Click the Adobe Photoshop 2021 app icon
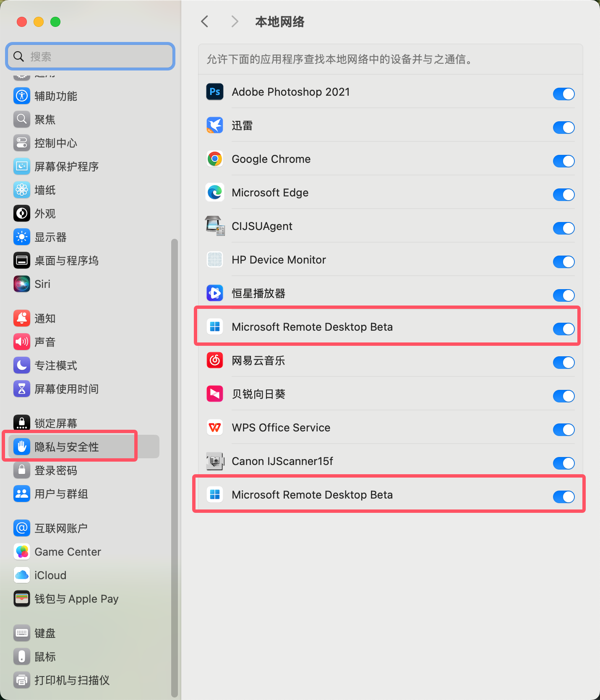 pyautogui.click(x=215, y=92)
